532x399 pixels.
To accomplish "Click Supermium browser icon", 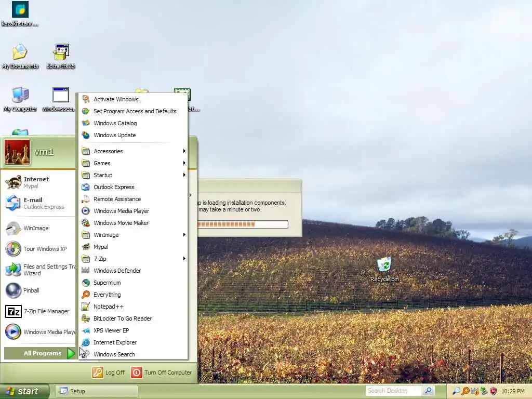I will point(86,282).
